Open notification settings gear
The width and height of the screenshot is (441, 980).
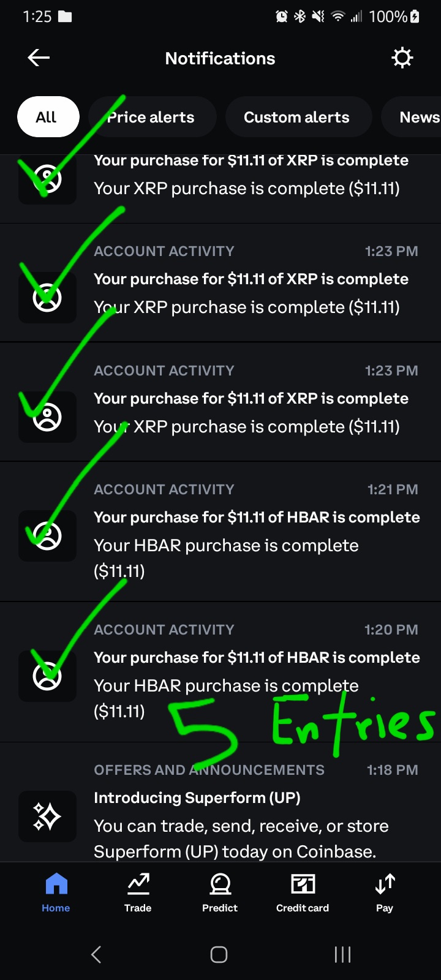402,58
